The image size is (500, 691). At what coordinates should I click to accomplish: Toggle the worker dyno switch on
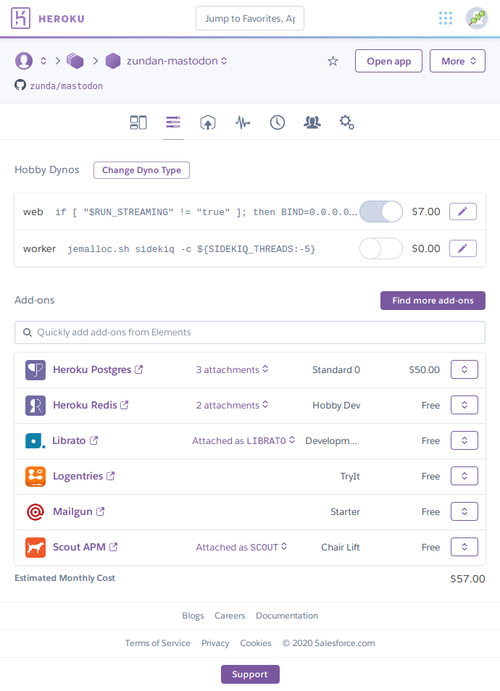point(381,249)
